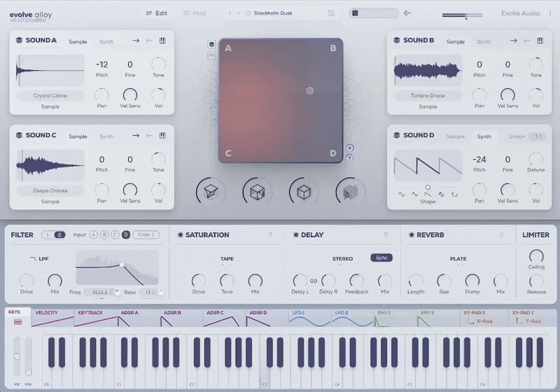Click the Sound C left arrow icon
The height and width of the screenshot is (392, 560).
(148, 136)
